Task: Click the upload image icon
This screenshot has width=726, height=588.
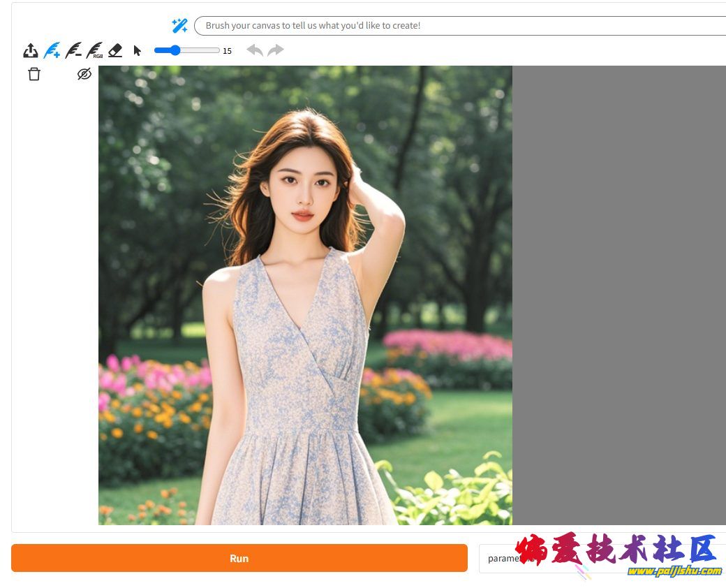Action: click(x=31, y=50)
